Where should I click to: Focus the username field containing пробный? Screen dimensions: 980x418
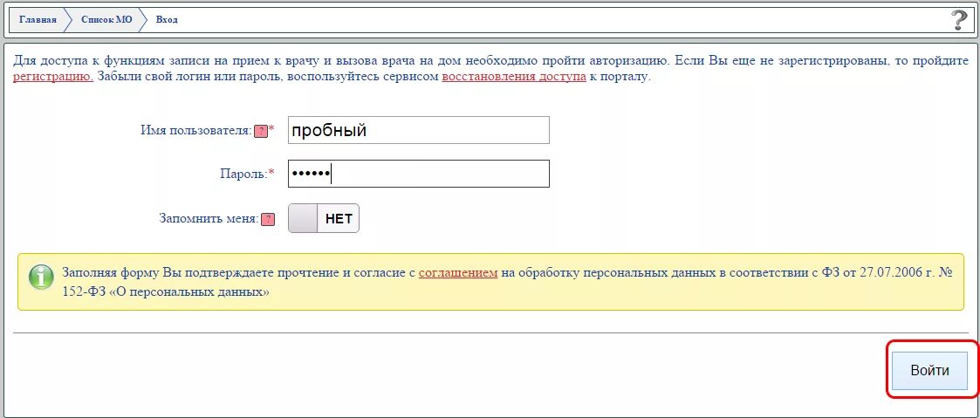[x=419, y=130]
